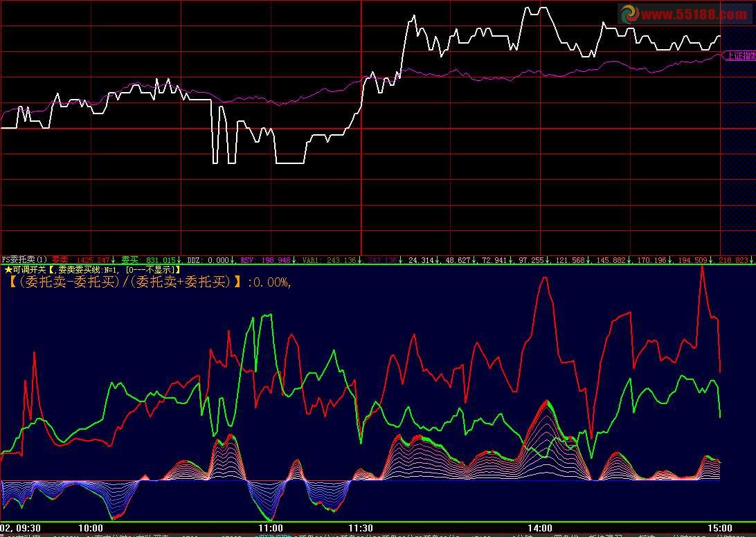756x537 pixels.
Task: Click the 15:00 time axis label
Action: 720,528
